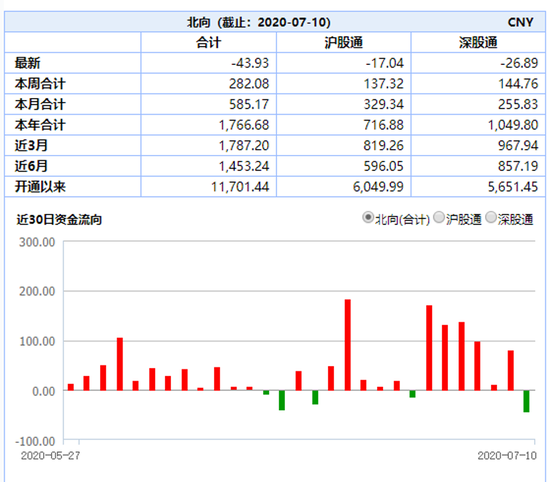Click the value 1,787.20

244,145
